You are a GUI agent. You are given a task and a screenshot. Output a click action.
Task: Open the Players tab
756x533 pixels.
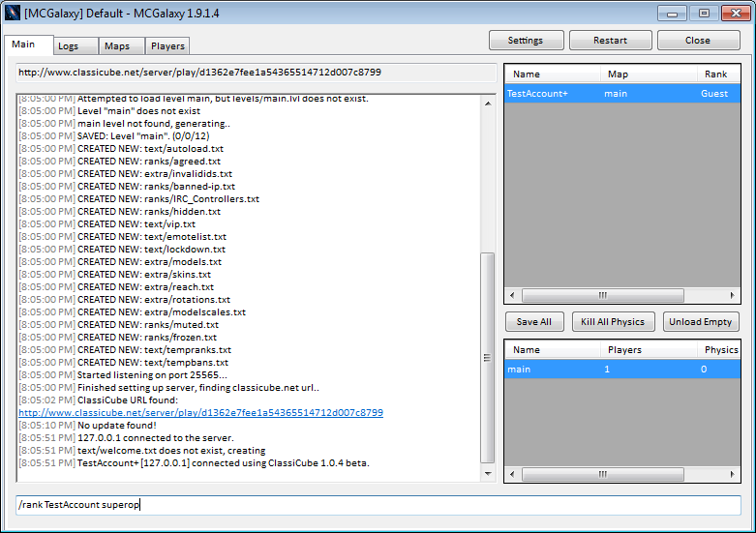[167, 46]
